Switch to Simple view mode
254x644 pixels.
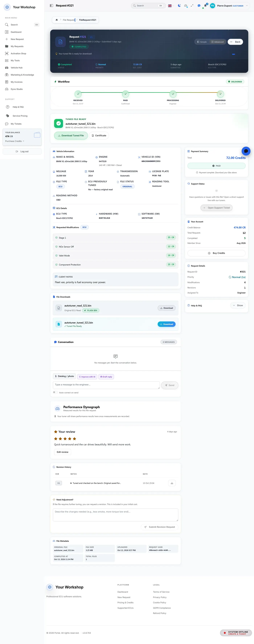[x=202, y=42]
